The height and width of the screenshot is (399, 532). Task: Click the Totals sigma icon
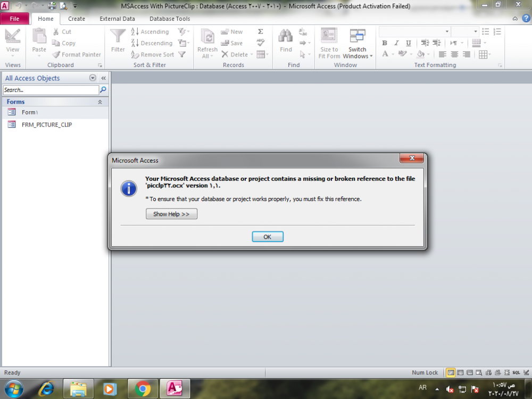pyautogui.click(x=261, y=31)
